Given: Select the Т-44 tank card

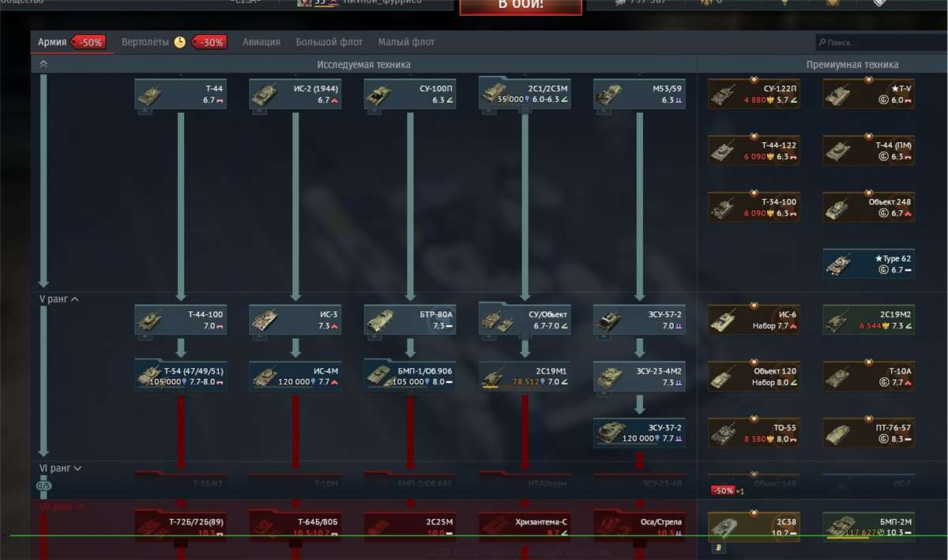Looking at the screenshot, I should click(180, 95).
